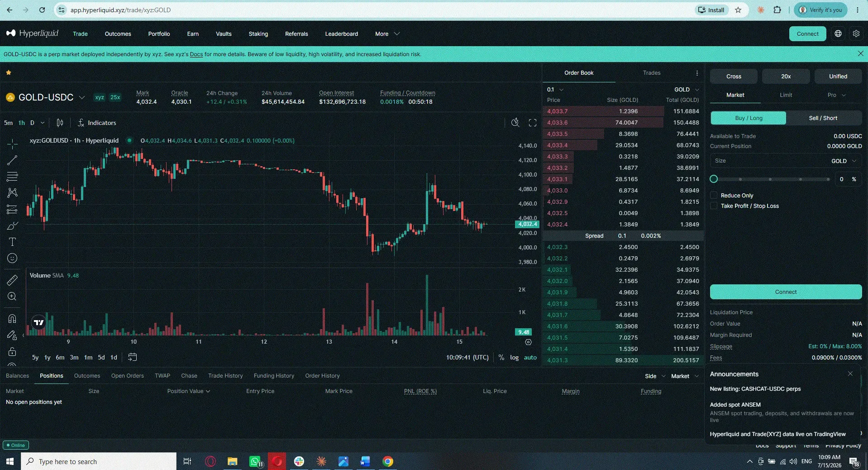
Task: Select the ruler measure tool
Action: point(12,280)
